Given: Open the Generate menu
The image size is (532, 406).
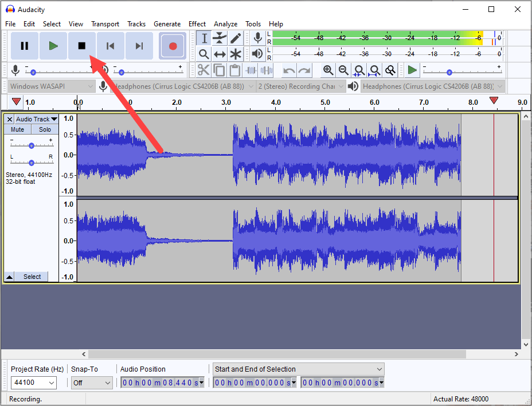Looking at the screenshot, I should [x=167, y=24].
